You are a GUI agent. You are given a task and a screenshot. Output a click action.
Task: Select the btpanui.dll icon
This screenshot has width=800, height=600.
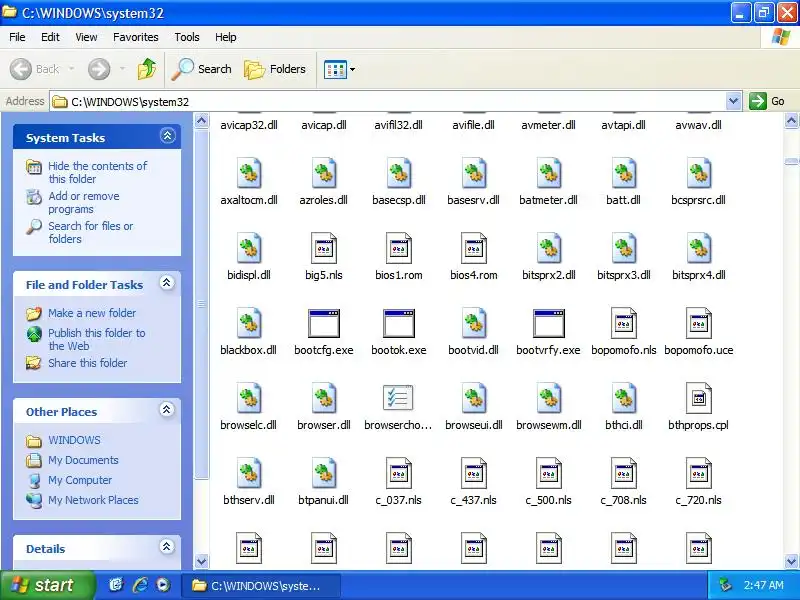(324, 473)
